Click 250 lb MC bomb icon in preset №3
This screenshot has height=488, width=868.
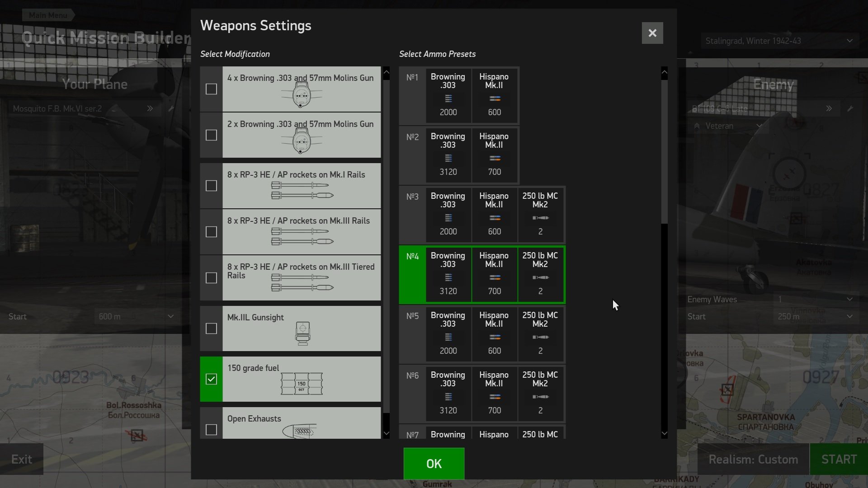click(541, 218)
